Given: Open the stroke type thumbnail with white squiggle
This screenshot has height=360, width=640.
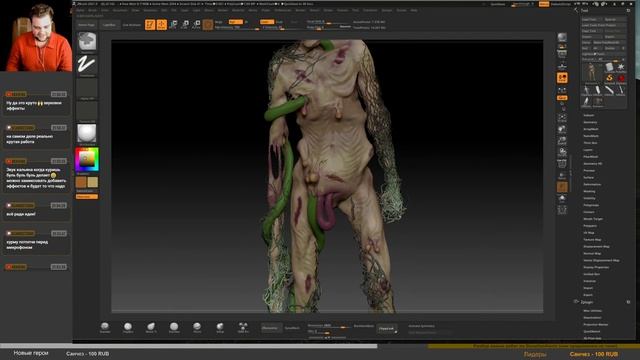Looking at the screenshot, I should pos(87,64).
